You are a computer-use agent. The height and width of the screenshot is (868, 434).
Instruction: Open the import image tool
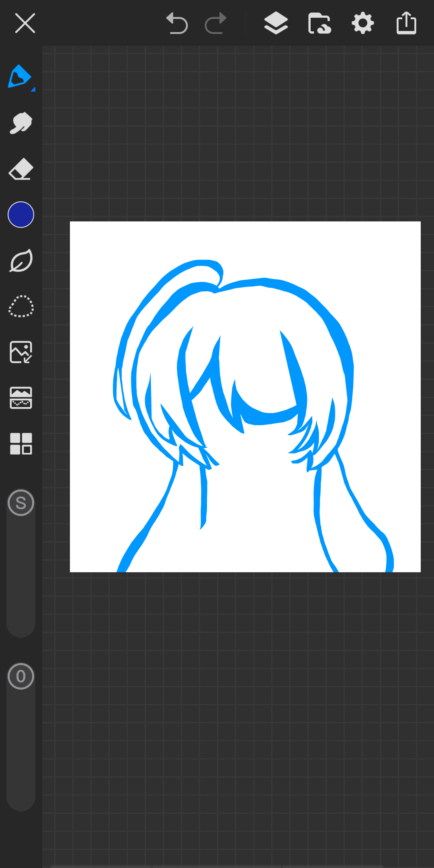21,352
